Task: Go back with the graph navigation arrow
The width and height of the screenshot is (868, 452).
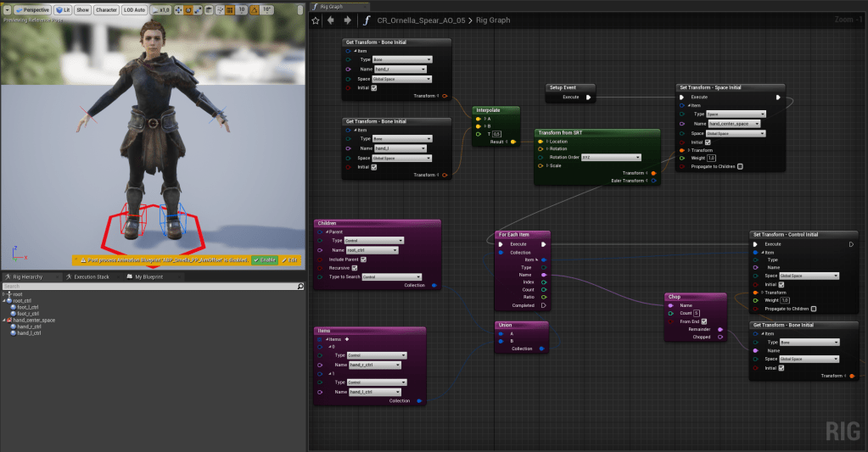Action: coord(331,20)
